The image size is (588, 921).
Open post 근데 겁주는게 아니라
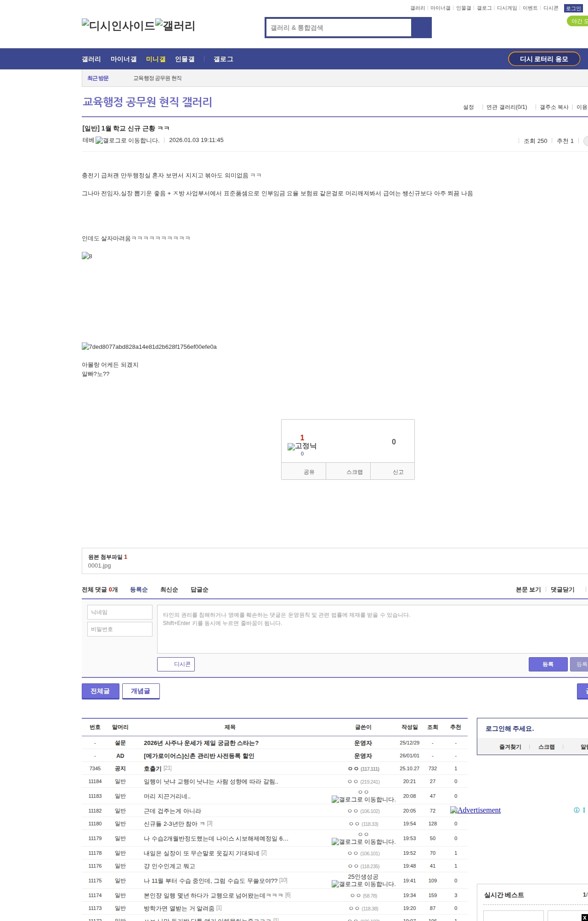click(x=172, y=811)
